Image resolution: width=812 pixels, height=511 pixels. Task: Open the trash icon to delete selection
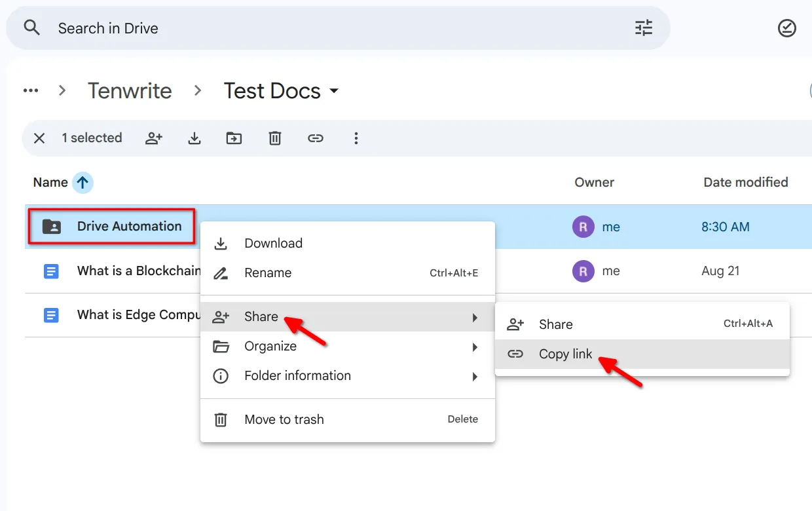pyautogui.click(x=274, y=138)
